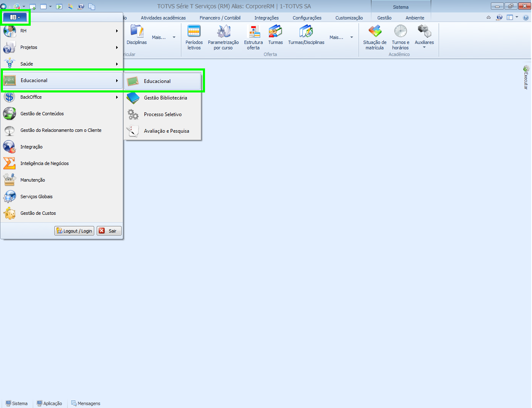Screen dimensions: 532x408
Task: Switch to Financeiro / Contábil tab
Action: click(x=220, y=18)
